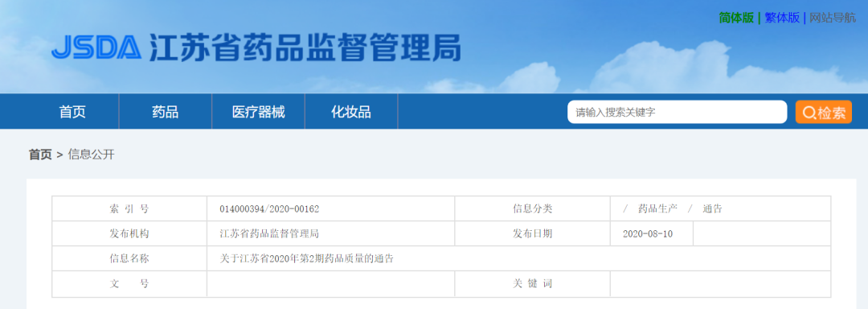Select the index number 014000394/2020-00162
The height and width of the screenshot is (309, 868).
(269, 209)
